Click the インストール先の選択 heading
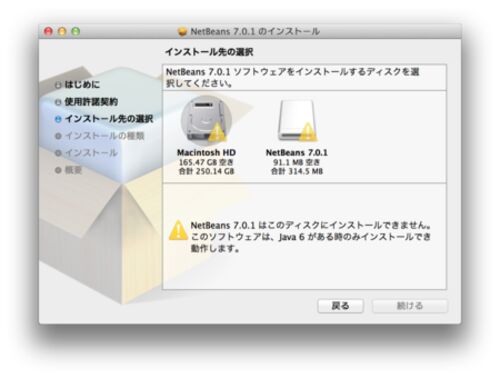The height and width of the screenshot is (378, 500). click(209, 52)
